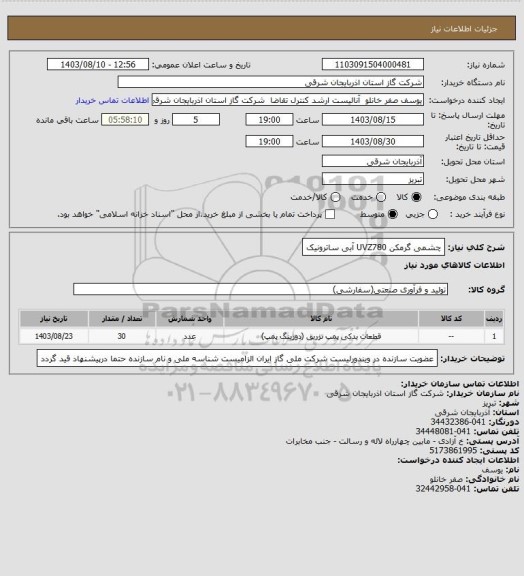Click the واحد شمارش column header
The height and width of the screenshot is (576, 524).
pos(190,318)
